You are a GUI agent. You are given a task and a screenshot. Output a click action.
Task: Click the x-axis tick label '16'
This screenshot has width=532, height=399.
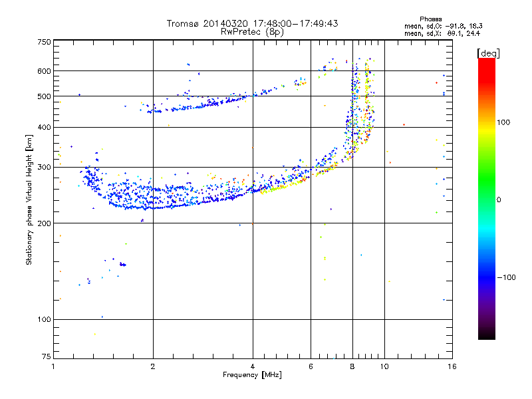[452, 366]
